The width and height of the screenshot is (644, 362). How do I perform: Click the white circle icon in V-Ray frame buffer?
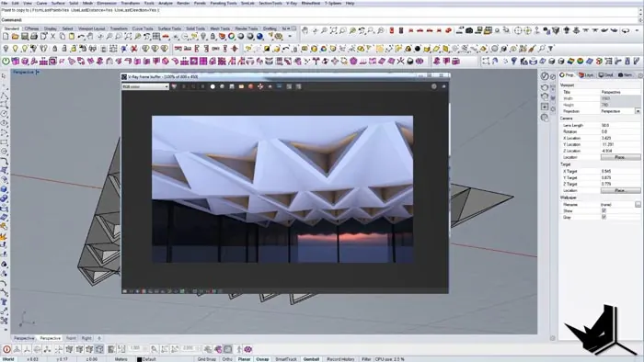click(x=213, y=86)
